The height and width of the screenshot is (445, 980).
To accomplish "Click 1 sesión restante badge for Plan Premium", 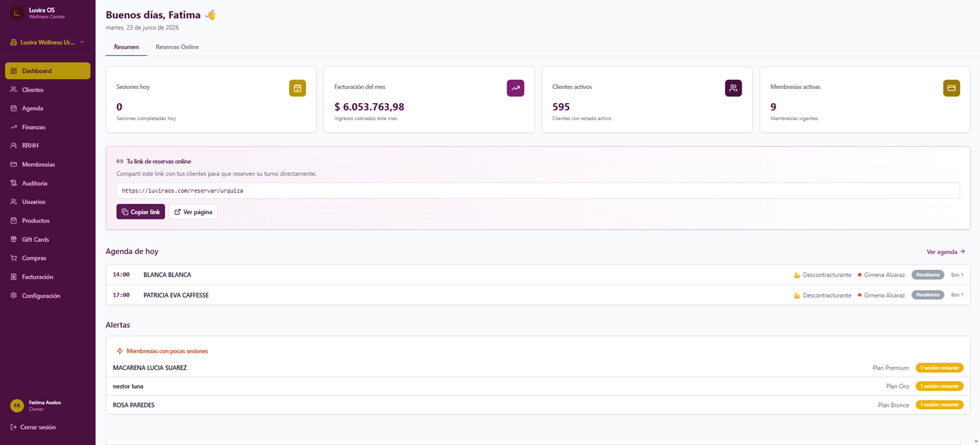I will [939, 368].
